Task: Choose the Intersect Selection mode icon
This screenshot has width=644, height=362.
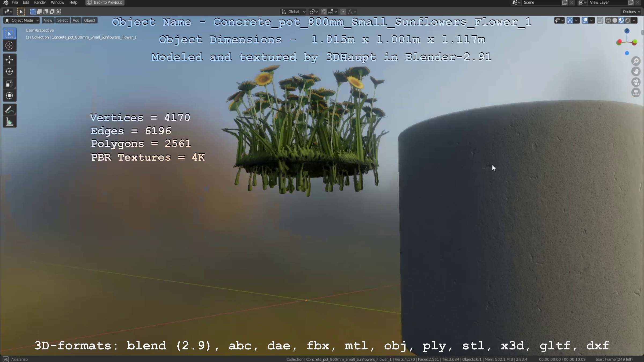Action: click(x=58, y=12)
